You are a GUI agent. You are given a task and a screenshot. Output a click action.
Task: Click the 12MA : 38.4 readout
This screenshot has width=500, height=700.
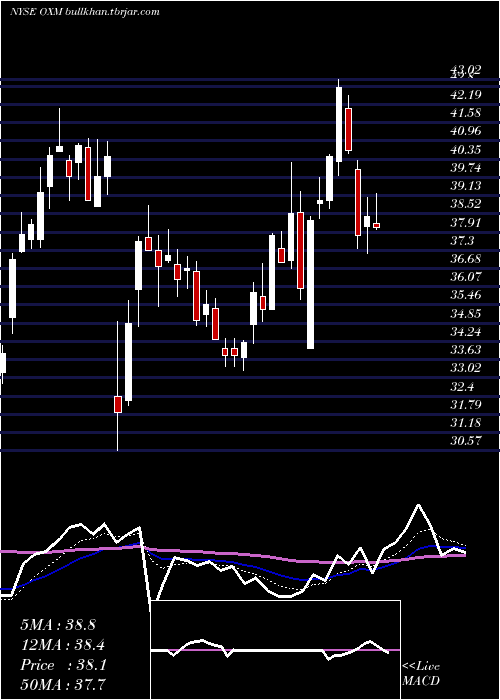click(63, 645)
